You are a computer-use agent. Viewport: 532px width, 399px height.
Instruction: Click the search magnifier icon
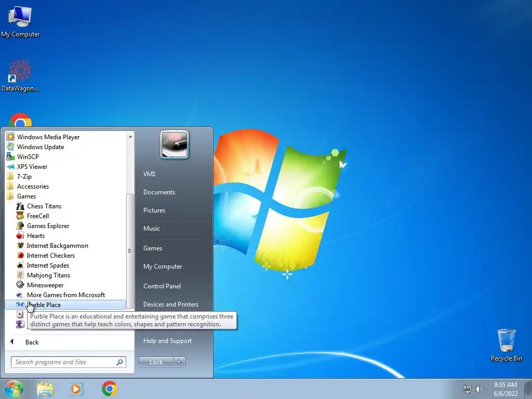[120, 362]
